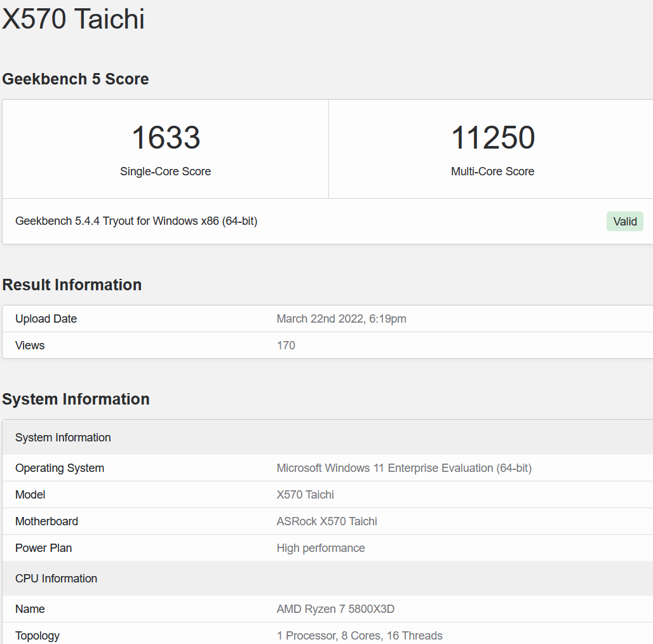Click the Geekbench 5.4.4 Tryout version text
Screen dimensions: 653x644
[136, 221]
